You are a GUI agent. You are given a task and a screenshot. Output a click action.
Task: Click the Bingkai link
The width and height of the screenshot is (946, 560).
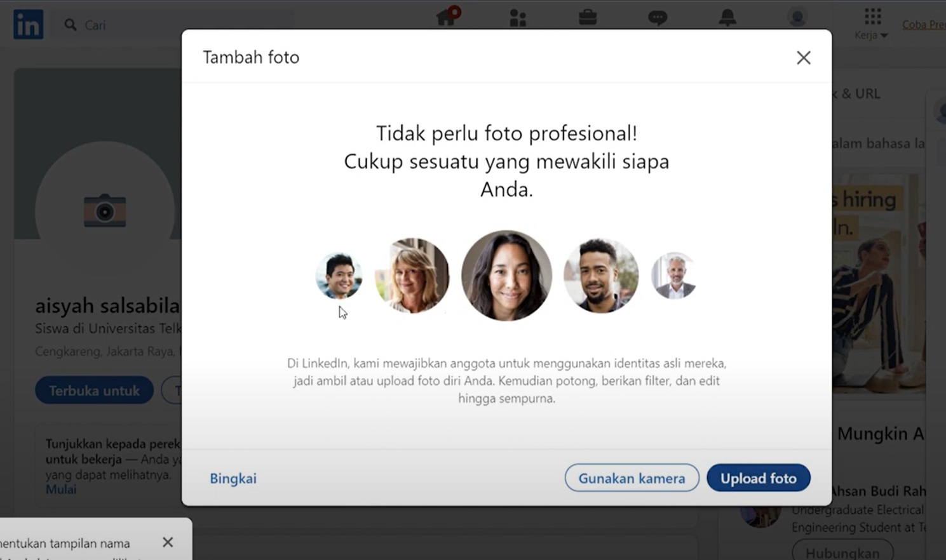233,479
